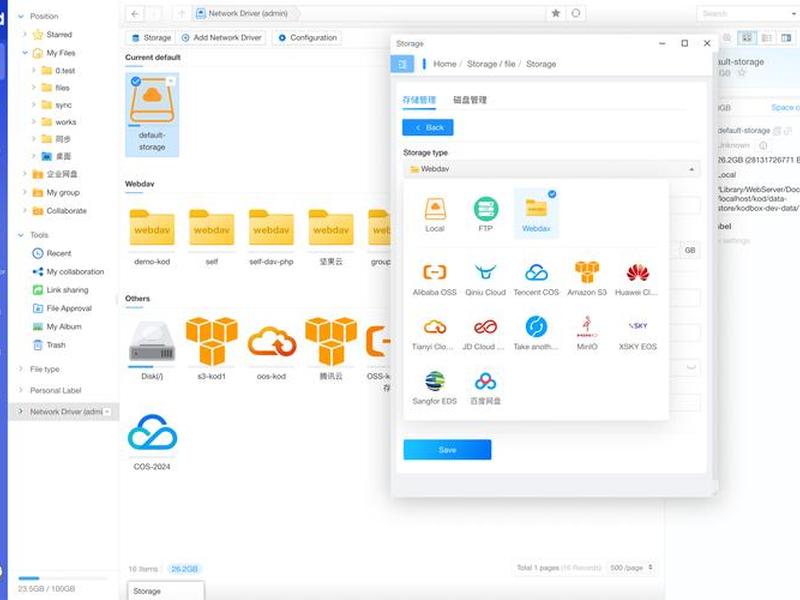The width and height of the screenshot is (800, 600).
Task: Switch to 存储管理 tab
Action: (x=419, y=100)
